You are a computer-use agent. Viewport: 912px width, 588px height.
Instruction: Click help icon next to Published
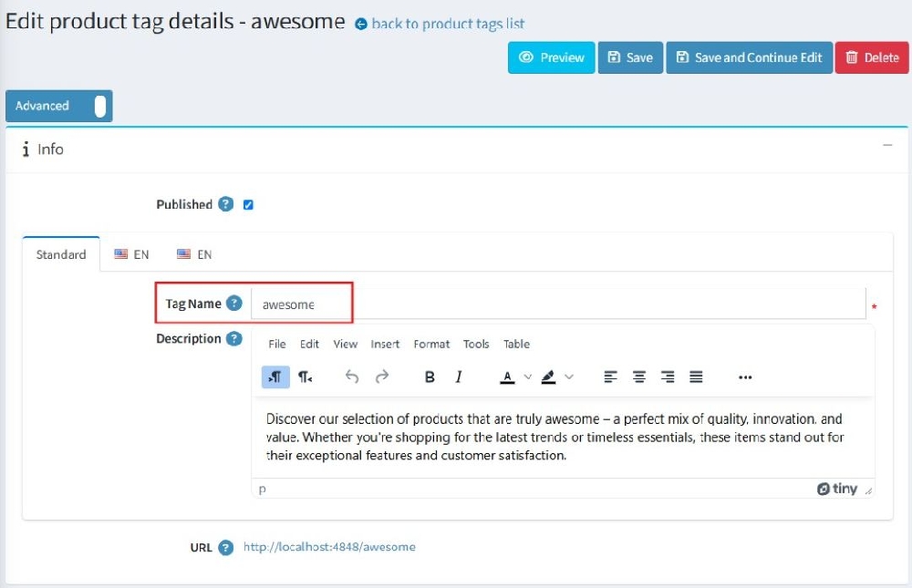pos(225,204)
